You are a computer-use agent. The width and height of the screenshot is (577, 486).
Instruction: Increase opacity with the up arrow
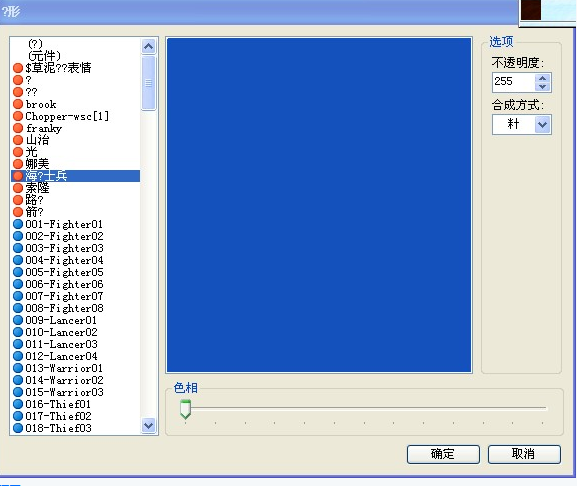[x=542, y=78]
